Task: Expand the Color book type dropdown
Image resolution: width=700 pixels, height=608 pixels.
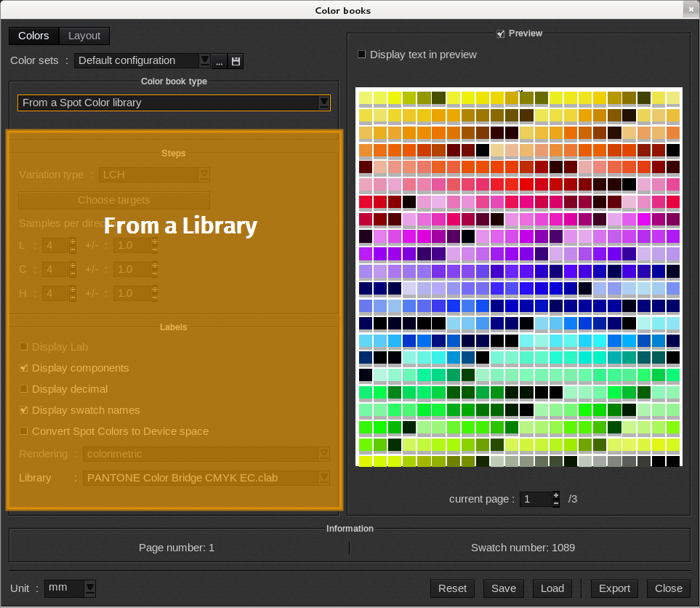Action: 323,103
